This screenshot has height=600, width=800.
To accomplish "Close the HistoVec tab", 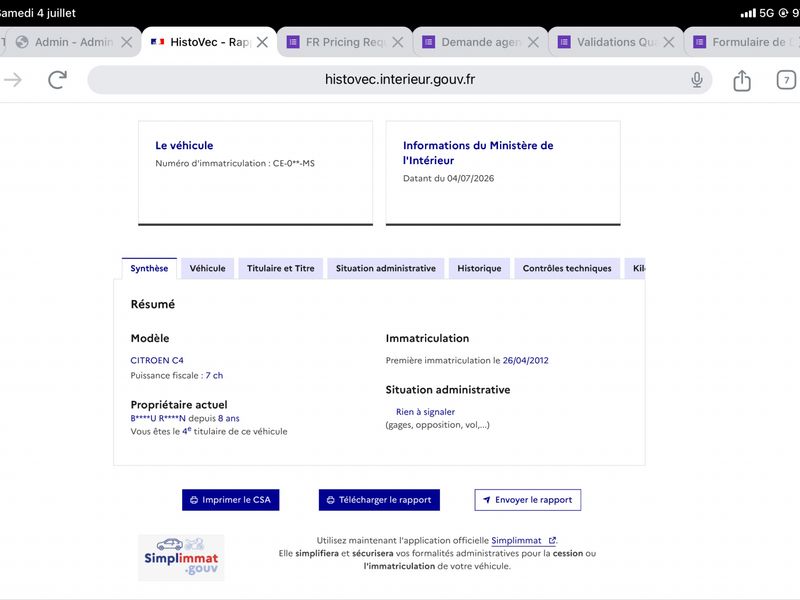I will coord(262,42).
